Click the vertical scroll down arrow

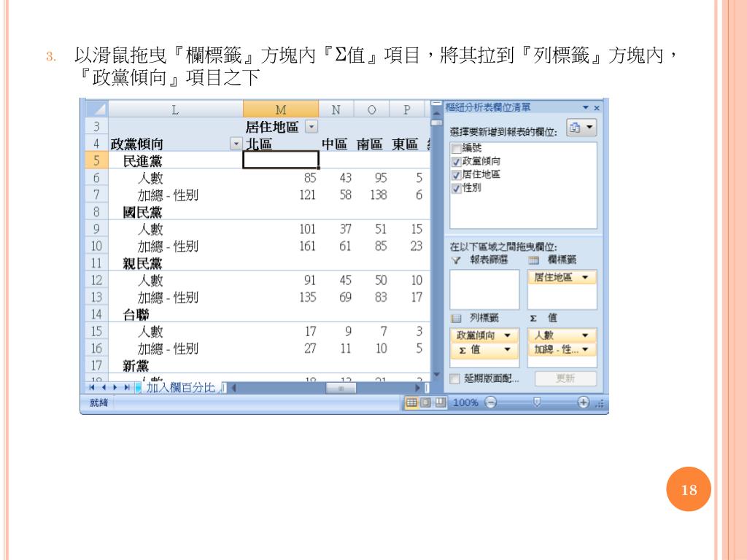[x=436, y=375]
